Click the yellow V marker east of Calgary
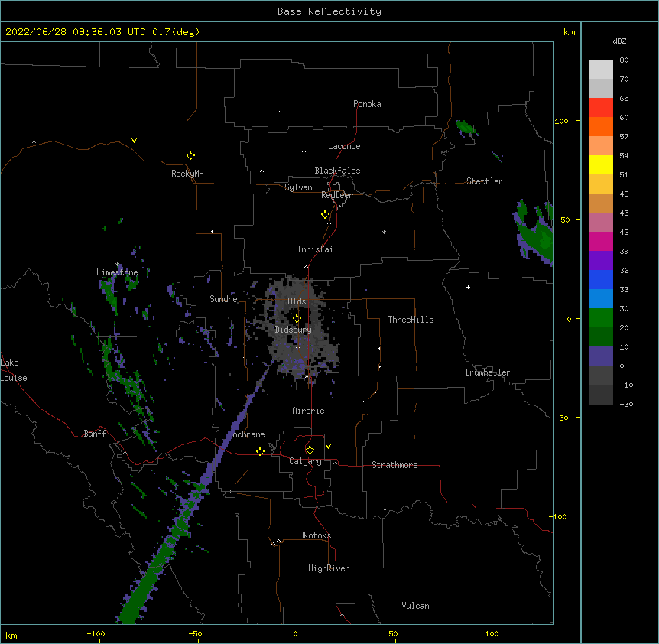The image size is (659, 644). [x=328, y=447]
